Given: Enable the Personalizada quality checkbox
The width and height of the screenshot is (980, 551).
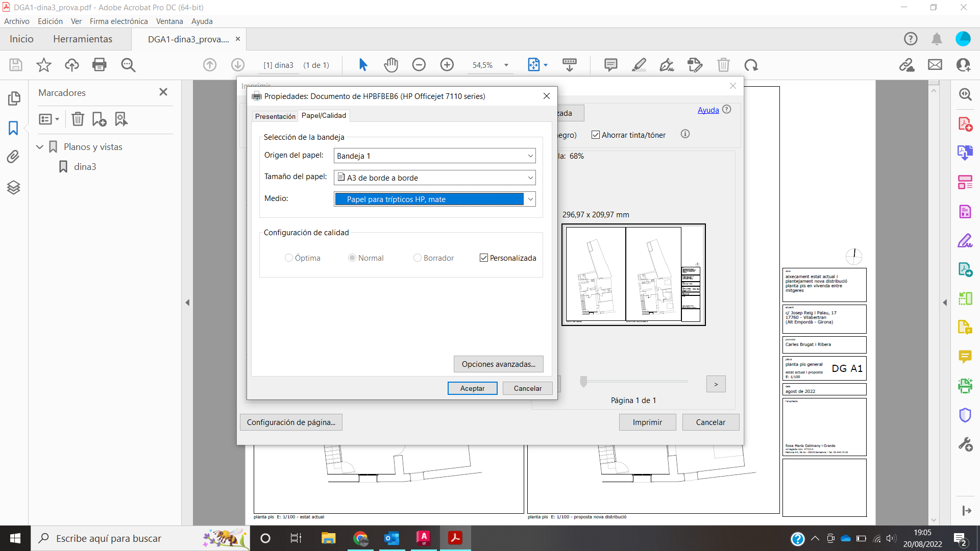Looking at the screenshot, I should 484,258.
